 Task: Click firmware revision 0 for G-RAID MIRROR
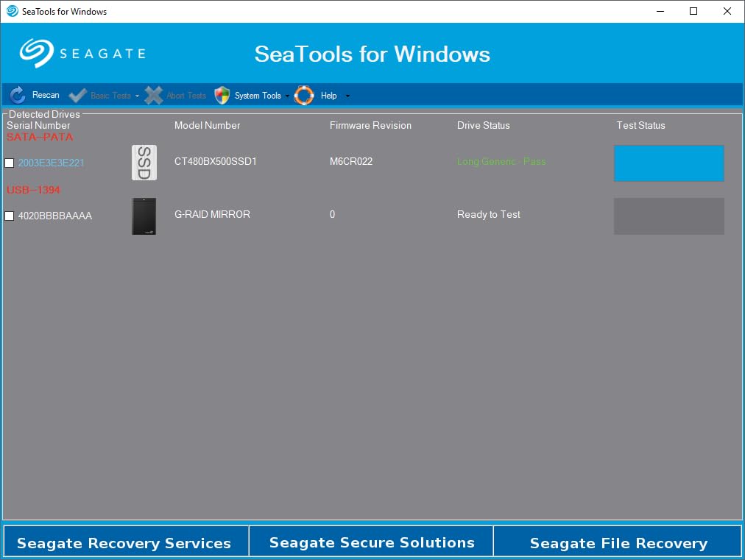[x=332, y=214]
